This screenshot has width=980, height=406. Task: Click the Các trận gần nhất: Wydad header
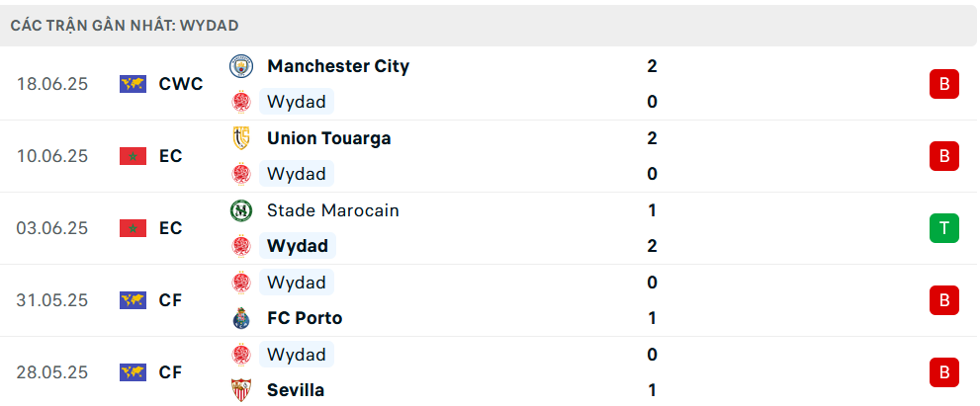click(125, 26)
